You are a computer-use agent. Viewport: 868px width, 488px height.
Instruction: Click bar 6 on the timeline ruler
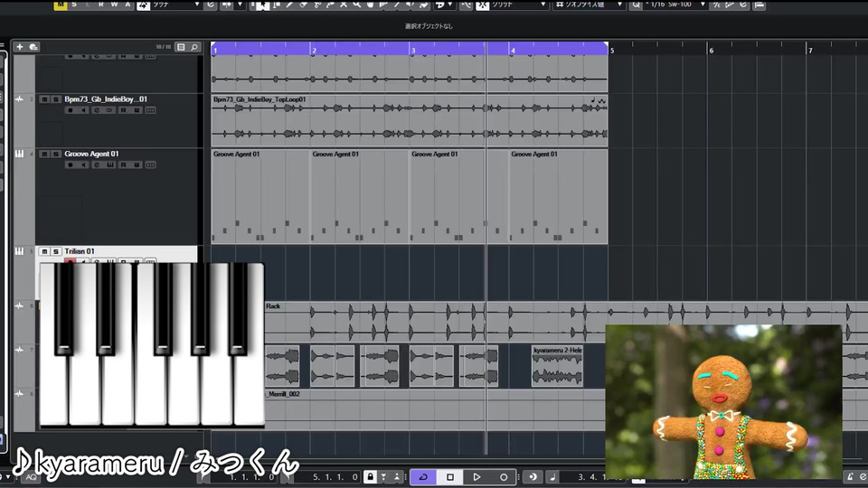pyautogui.click(x=712, y=51)
